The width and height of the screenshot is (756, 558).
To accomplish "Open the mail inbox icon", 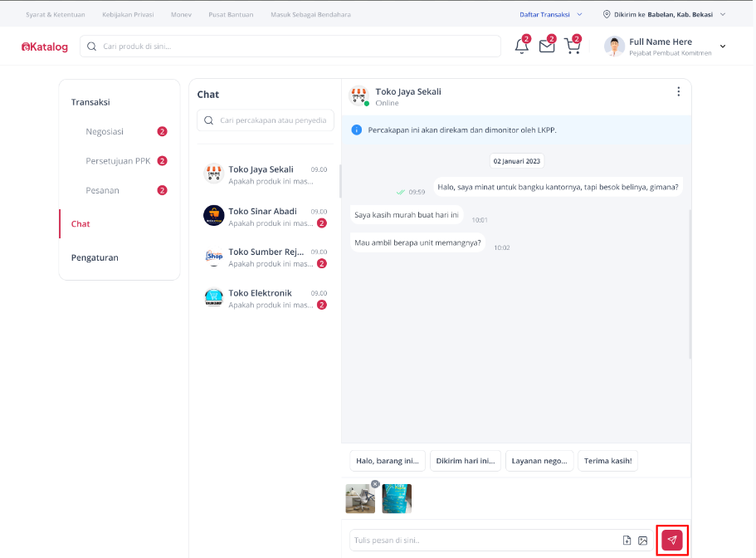I will point(546,46).
